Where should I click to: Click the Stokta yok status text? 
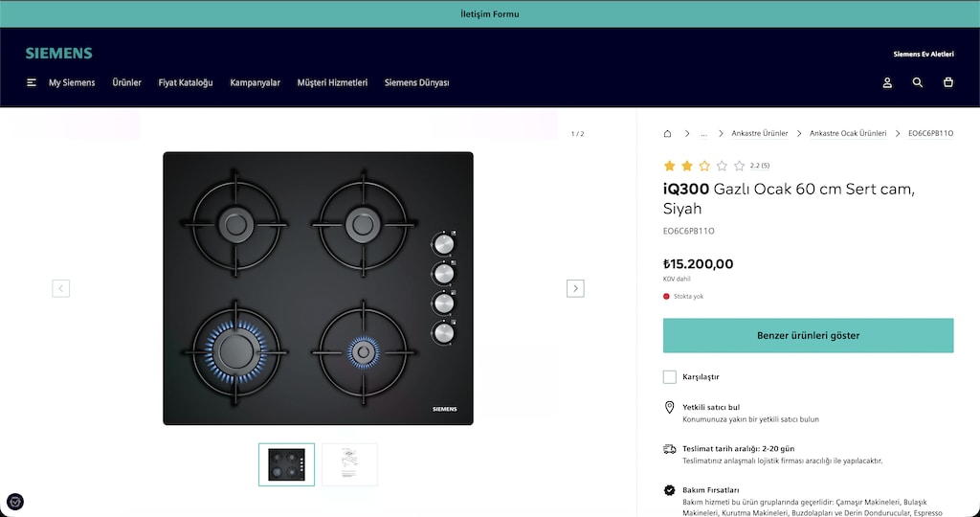(x=688, y=297)
